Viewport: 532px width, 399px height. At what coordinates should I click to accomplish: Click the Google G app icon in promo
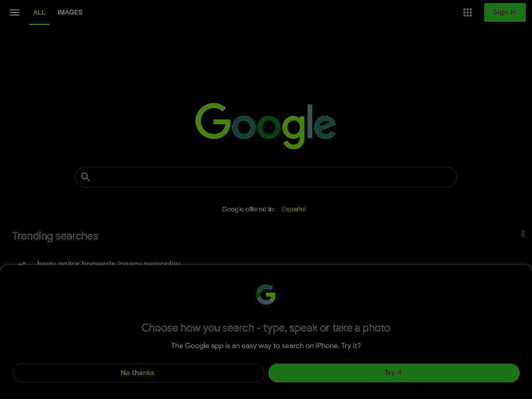coord(265,294)
